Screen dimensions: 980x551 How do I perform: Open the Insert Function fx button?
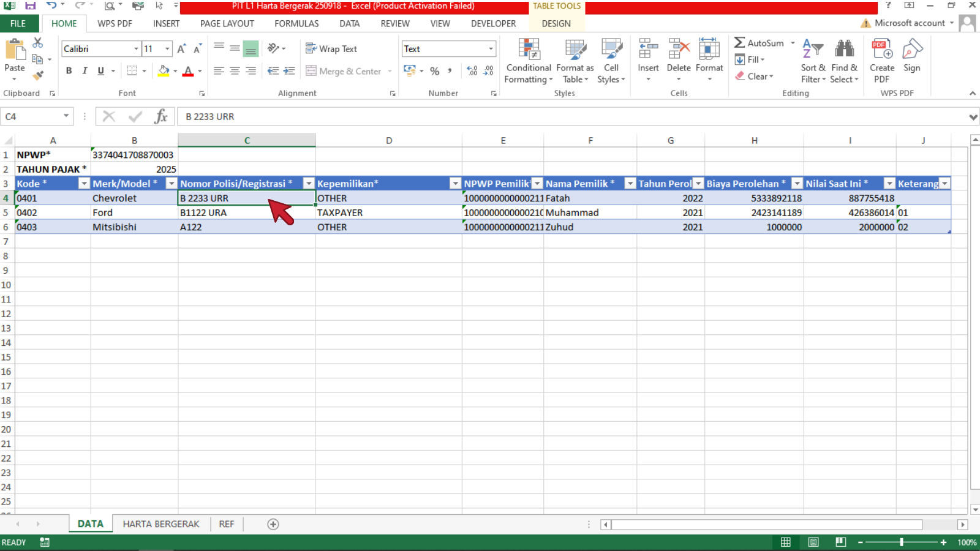[161, 116]
